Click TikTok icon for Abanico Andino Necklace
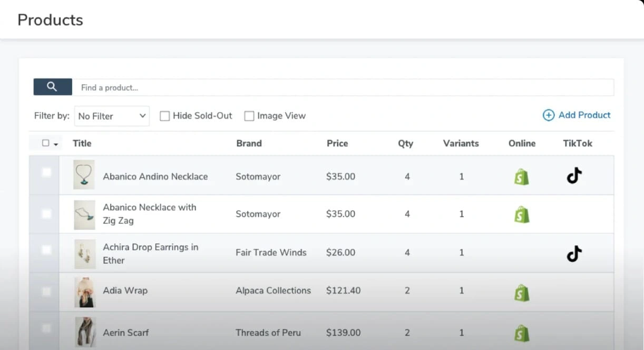 coord(574,176)
